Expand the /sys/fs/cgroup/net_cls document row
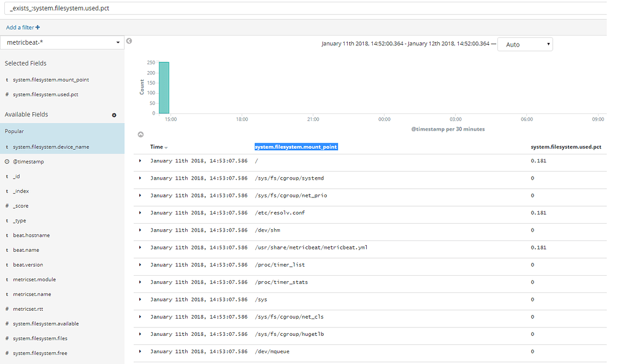 (x=140, y=317)
